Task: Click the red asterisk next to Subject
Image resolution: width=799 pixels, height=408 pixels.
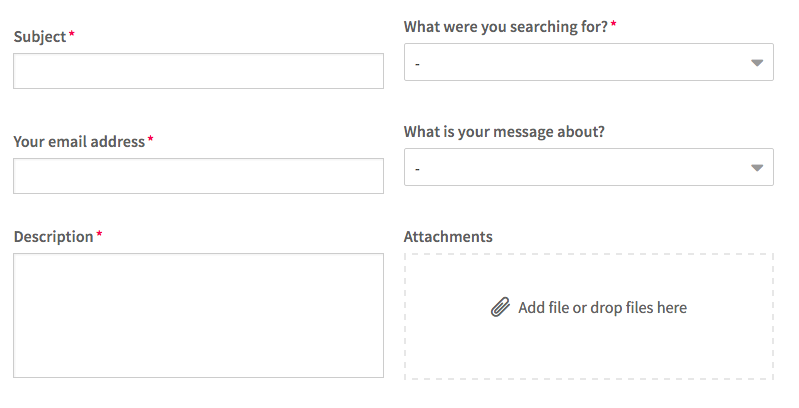Action: point(72,33)
